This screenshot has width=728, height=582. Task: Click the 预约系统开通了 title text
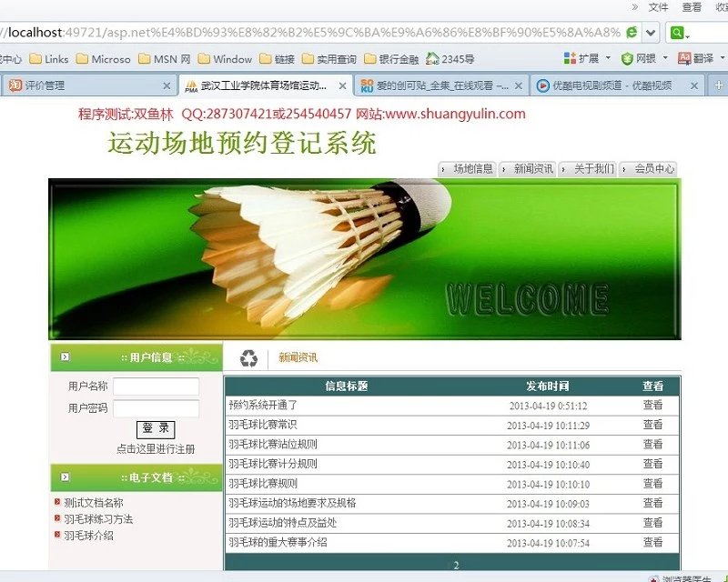point(263,406)
